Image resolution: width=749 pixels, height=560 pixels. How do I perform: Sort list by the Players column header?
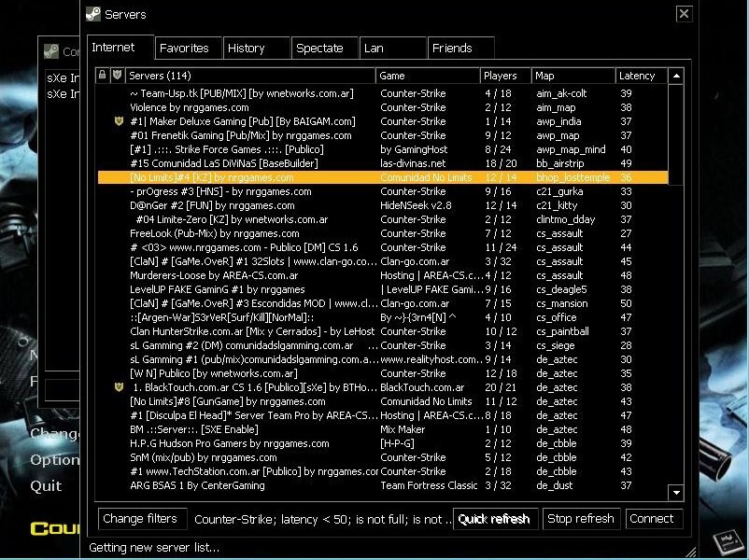coord(506,76)
